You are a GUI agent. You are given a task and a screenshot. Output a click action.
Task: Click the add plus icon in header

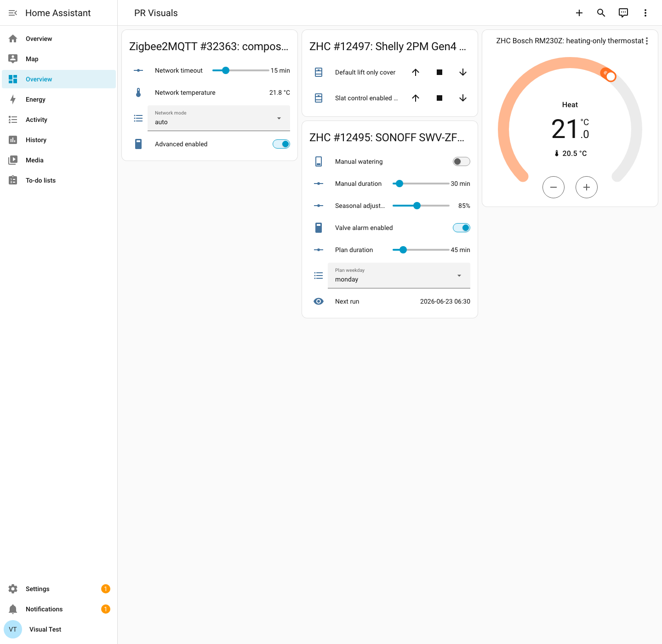tap(579, 13)
